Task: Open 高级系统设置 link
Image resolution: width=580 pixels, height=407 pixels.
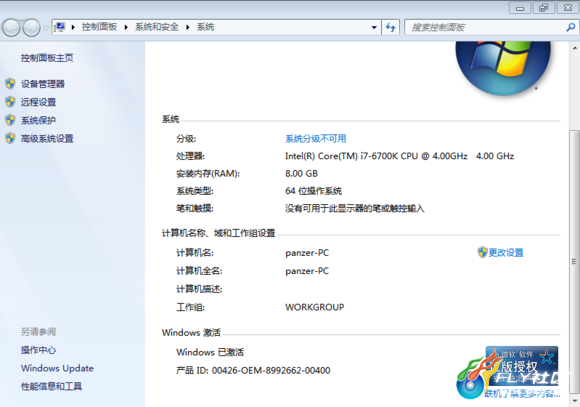Action: 47,138
